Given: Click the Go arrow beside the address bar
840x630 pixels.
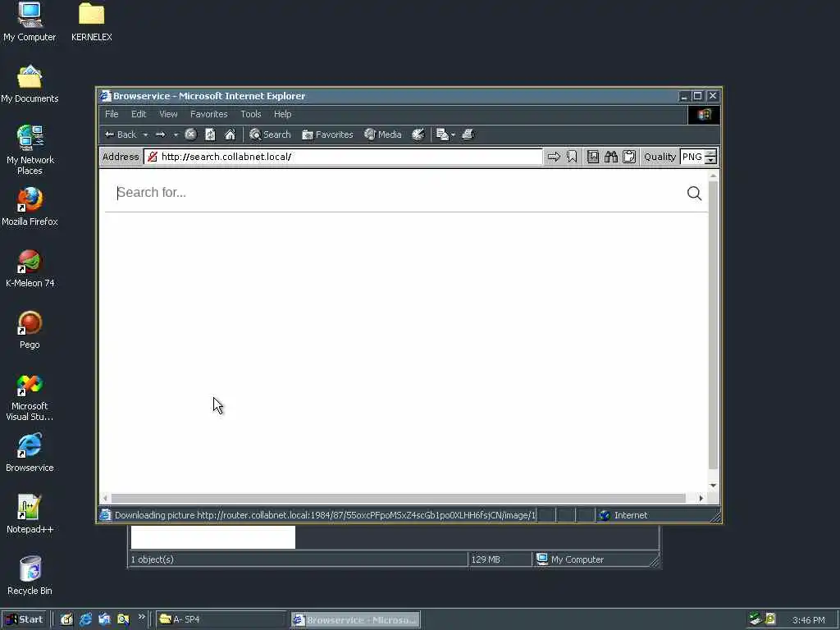Looking at the screenshot, I should coord(554,157).
